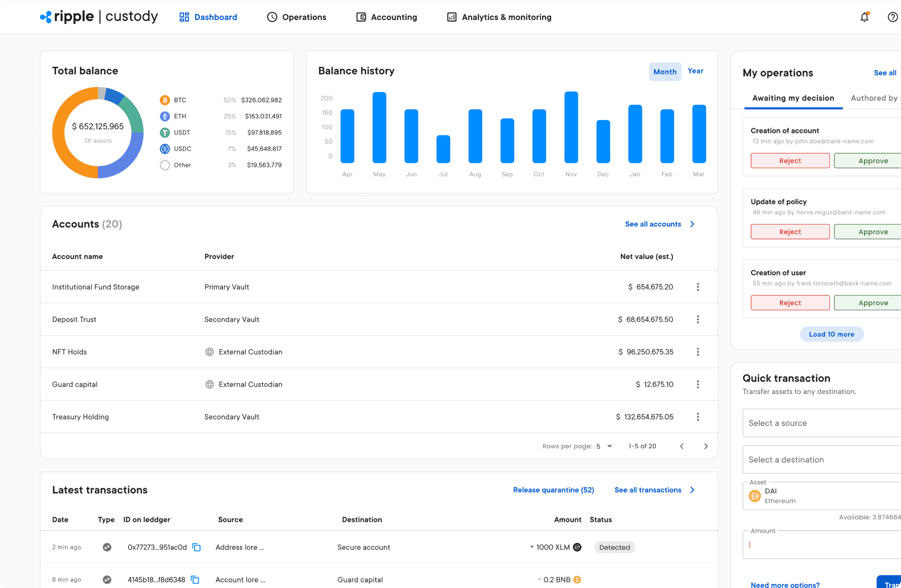Click the Ripple custody logo
The image size is (901, 588).
coord(98,16)
